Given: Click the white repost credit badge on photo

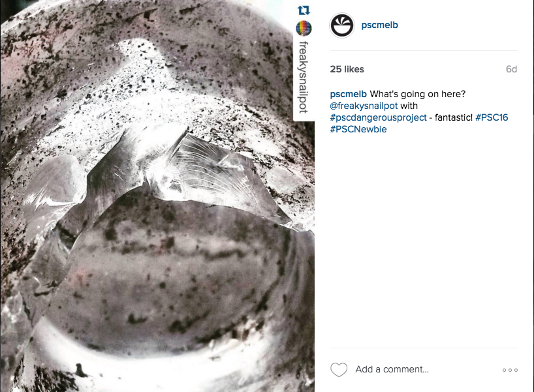Looking at the screenshot, I should [304, 60].
